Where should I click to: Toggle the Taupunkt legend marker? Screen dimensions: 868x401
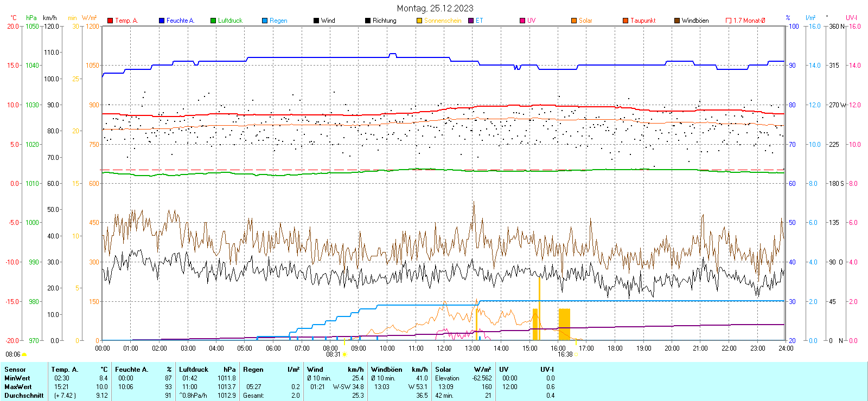pyautogui.click(x=626, y=21)
